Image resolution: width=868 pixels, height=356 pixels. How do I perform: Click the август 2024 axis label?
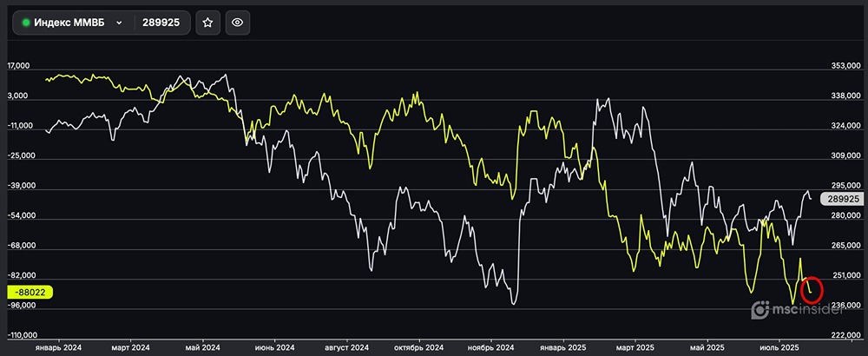[x=346, y=347]
